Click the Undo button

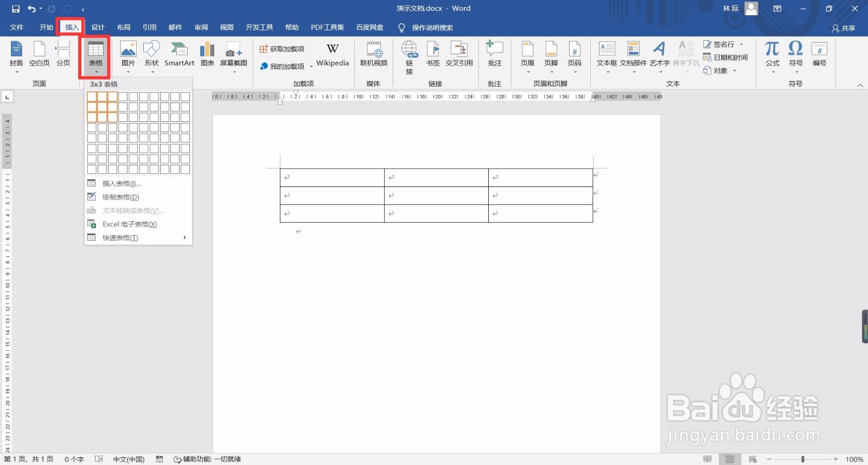pyautogui.click(x=31, y=9)
